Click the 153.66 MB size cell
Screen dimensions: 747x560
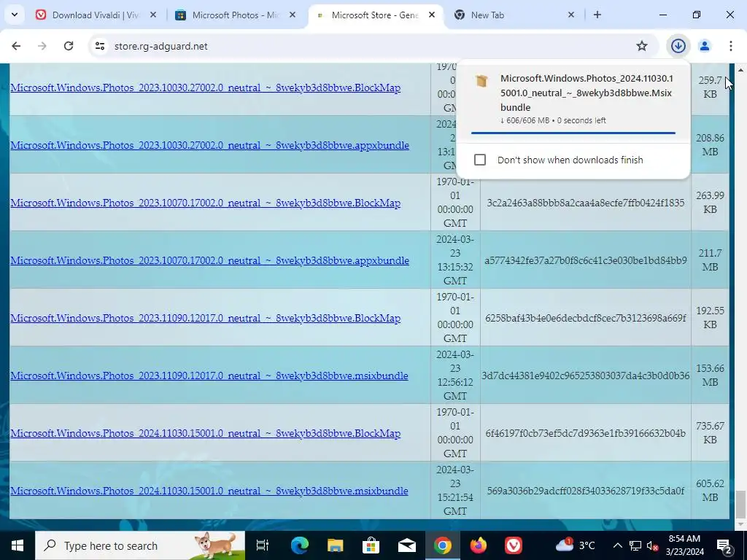click(x=710, y=376)
